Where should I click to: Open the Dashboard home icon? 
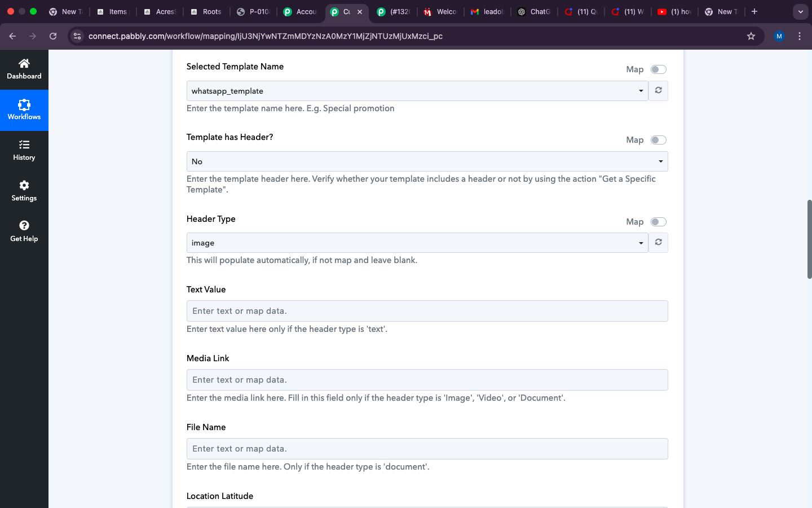(24, 63)
